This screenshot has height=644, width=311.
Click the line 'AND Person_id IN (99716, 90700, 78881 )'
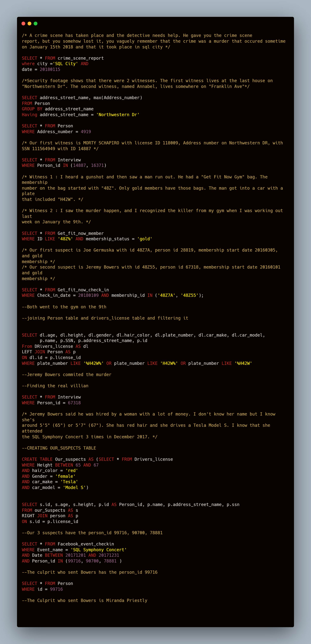(72, 561)
